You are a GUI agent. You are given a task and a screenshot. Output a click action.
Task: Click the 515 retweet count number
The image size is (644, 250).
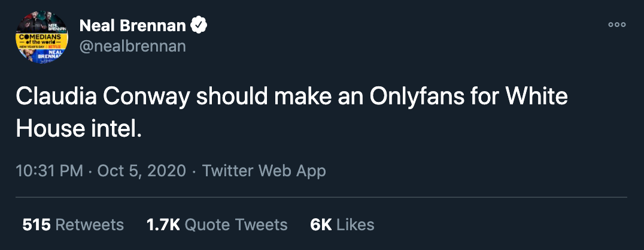click(x=37, y=225)
